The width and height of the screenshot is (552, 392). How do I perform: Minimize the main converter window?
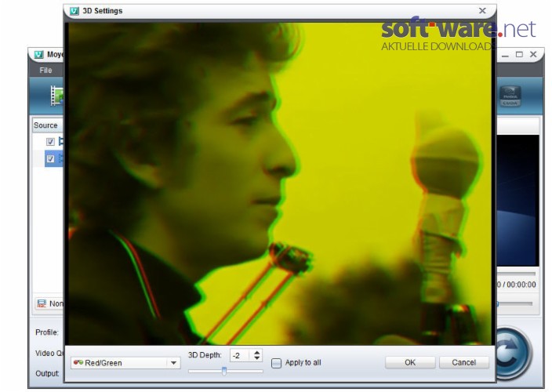[x=505, y=55]
